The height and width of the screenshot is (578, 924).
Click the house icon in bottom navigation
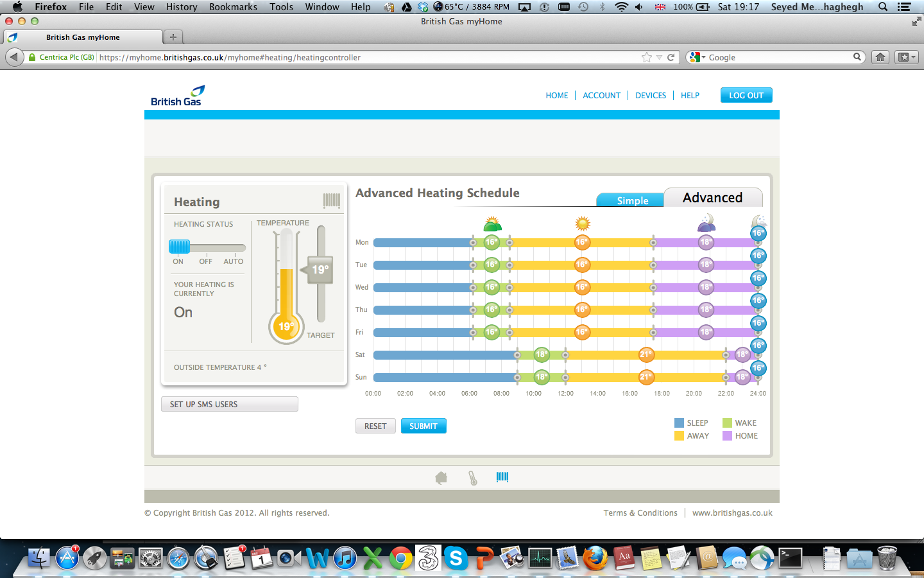point(441,478)
